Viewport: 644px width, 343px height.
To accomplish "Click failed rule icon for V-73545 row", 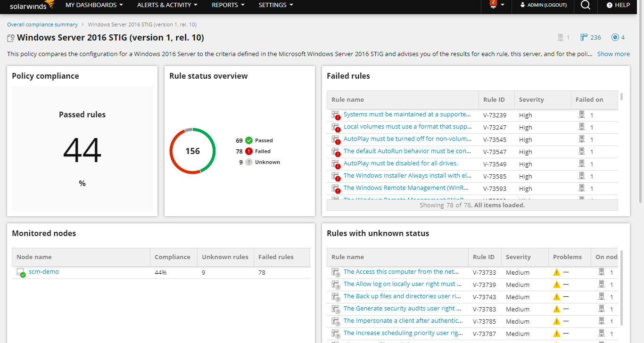I will point(336,140).
